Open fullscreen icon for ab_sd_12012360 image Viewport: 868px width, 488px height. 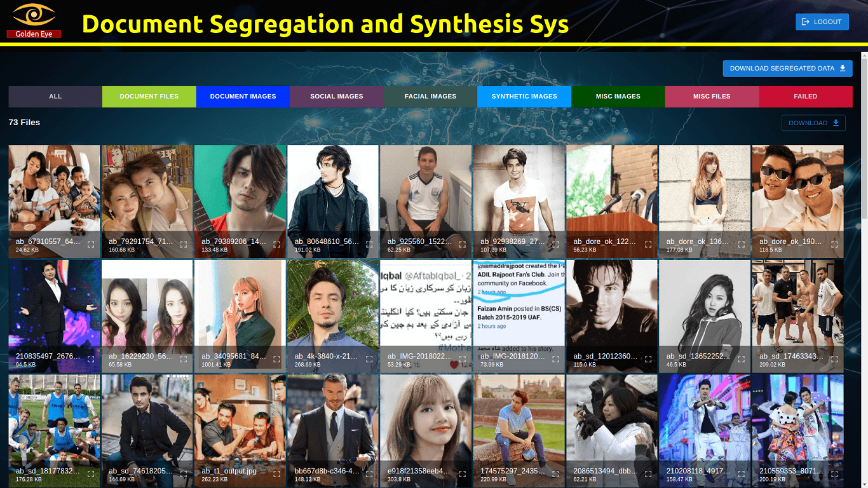click(648, 360)
